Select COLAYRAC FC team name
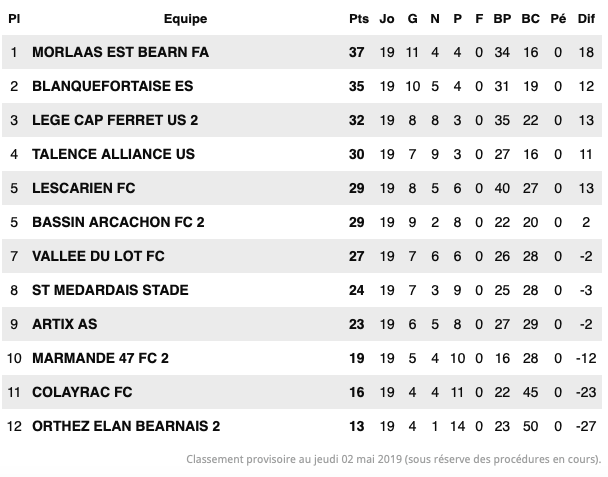 82,392
